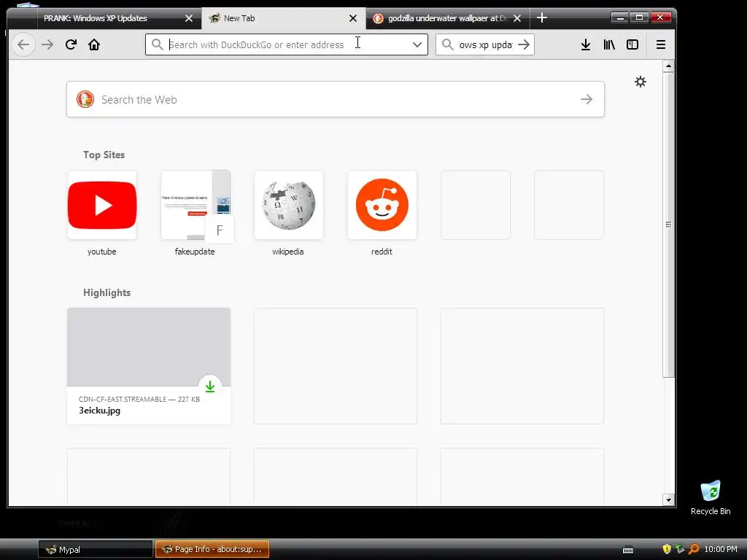Click the Search the Web field
This screenshot has height=560, width=747.
(336, 99)
